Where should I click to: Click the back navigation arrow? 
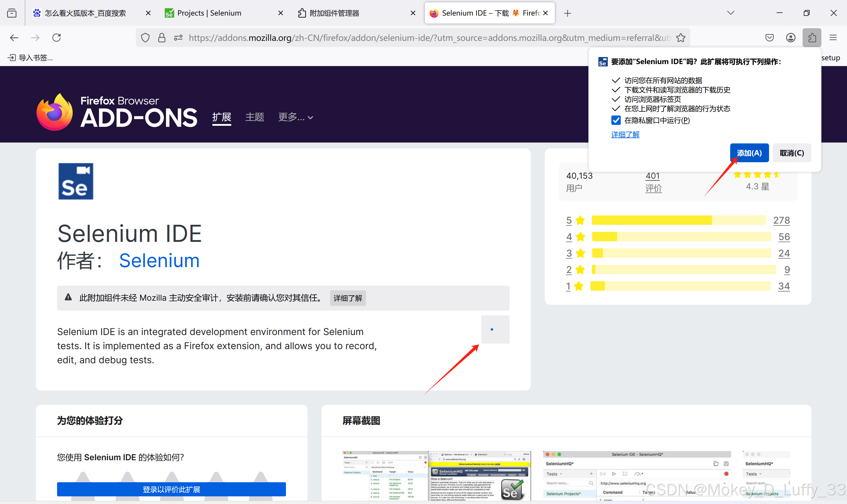[14, 37]
